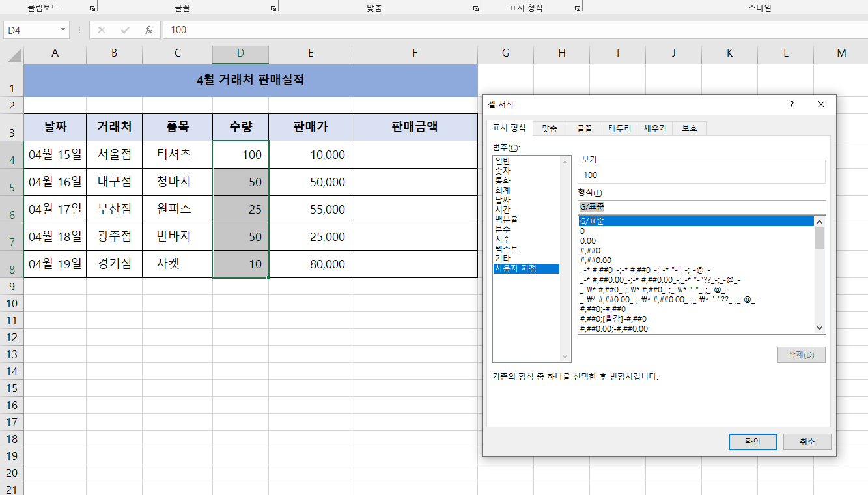Open the Clipboard group dialog launcher
The image size is (868, 495).
pyautogui.click(x=92, y=8)
